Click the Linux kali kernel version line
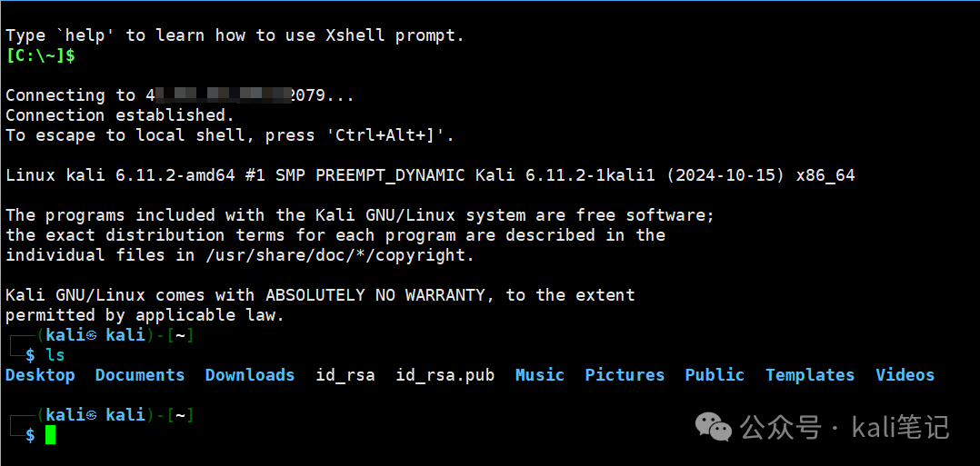980x466 pixels. pos(430,175)
